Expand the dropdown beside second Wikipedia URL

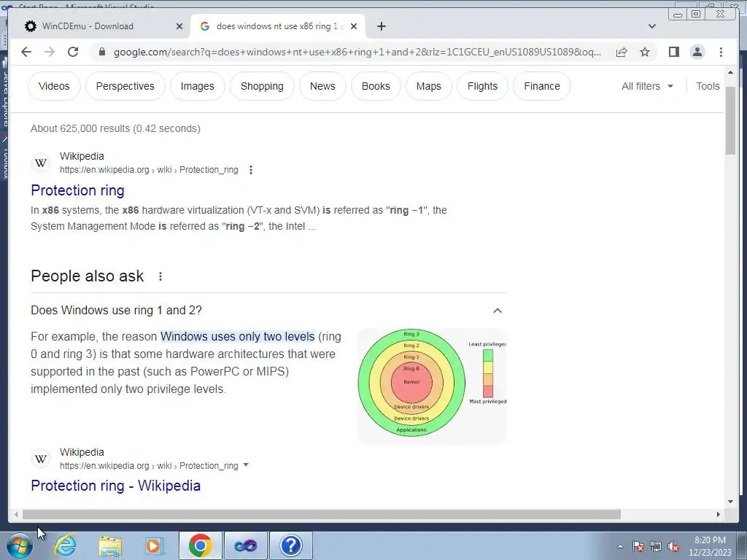[x=246, y=464]
